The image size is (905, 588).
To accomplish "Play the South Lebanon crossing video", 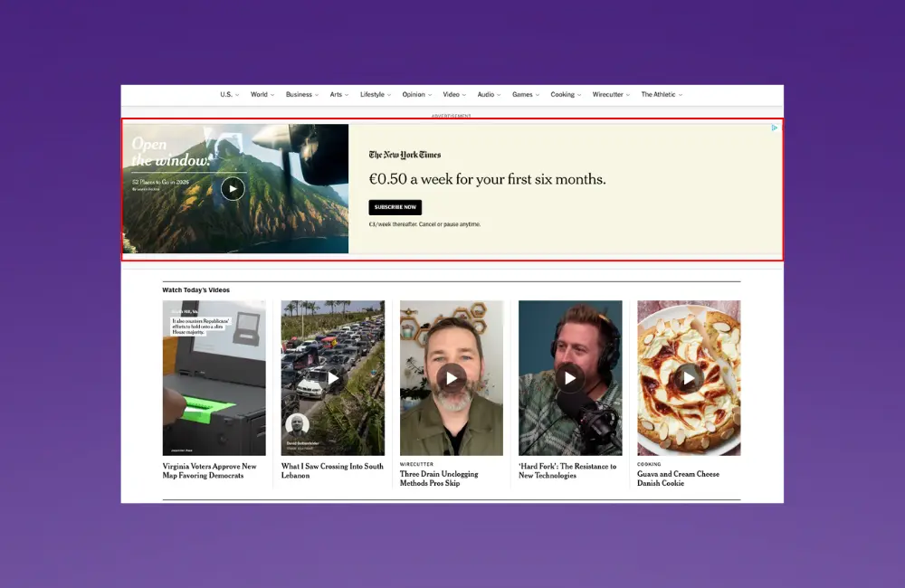I will (332, 378).
